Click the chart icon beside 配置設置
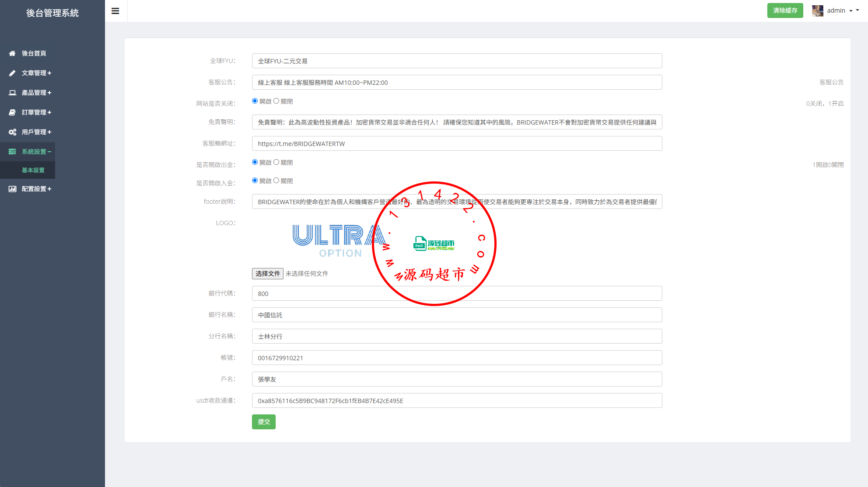 [12, 189]
